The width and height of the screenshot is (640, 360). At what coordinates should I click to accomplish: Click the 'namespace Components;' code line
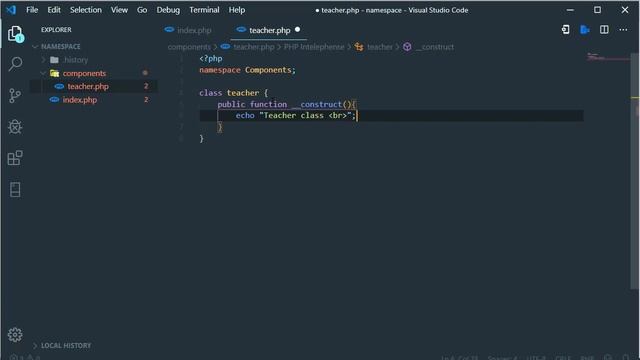tap(247, 70)
